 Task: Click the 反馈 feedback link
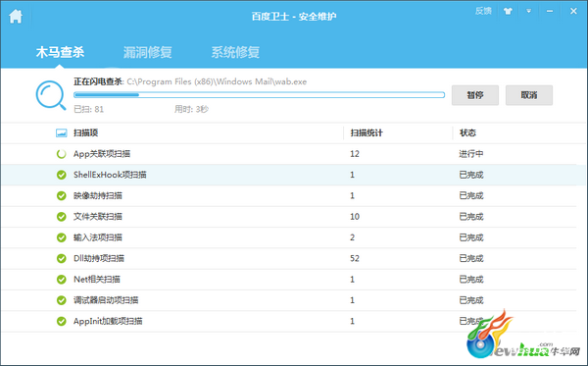coord(483,11)
